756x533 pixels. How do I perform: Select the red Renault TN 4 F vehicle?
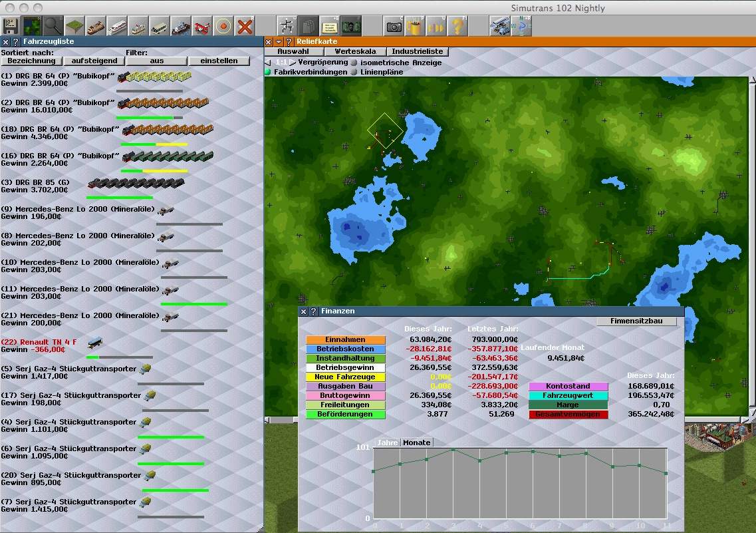coord(39,342)
